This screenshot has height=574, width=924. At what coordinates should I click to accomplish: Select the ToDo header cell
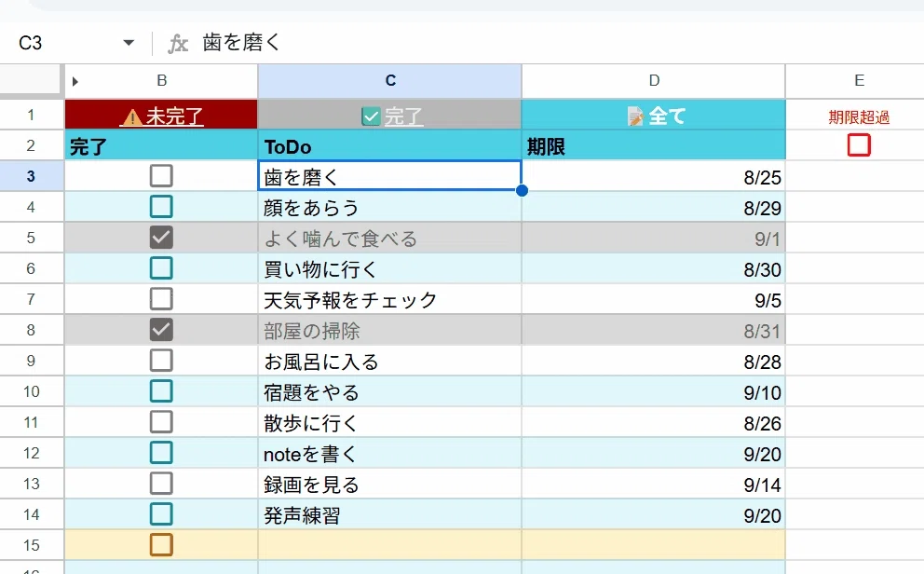pos(389,145)
